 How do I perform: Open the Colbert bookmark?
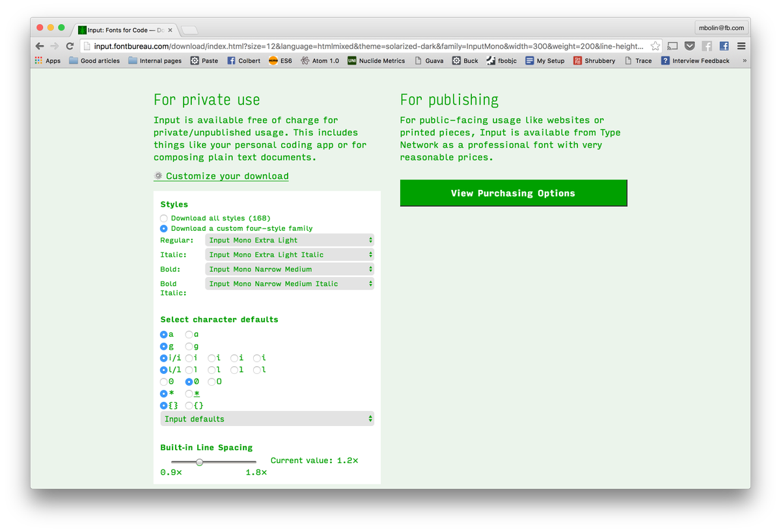point(244,60)
